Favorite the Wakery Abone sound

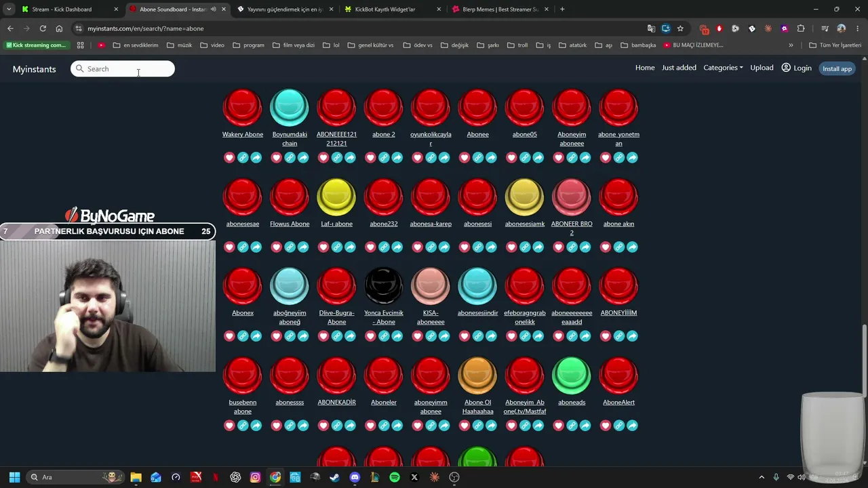click(229, 158)
